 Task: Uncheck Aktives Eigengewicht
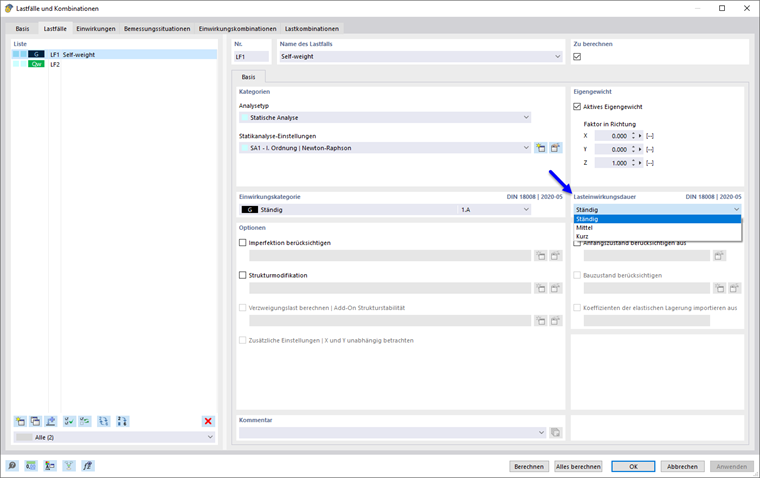577,107
